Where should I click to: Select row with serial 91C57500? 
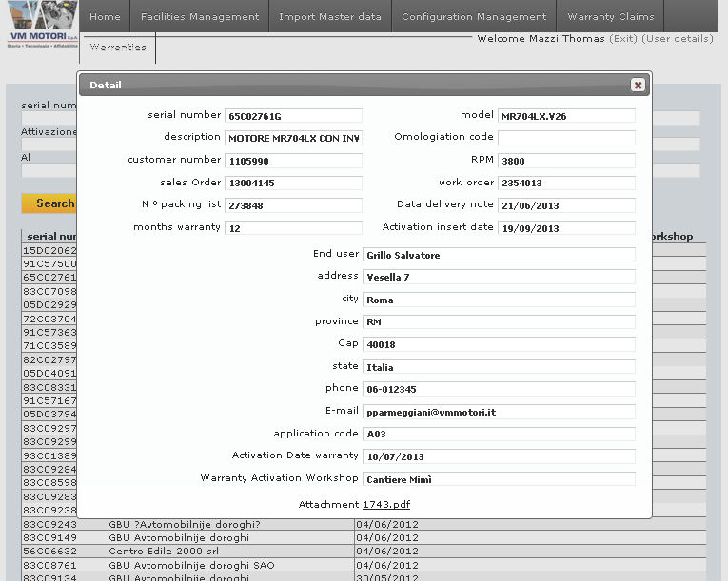pos(49,263)
